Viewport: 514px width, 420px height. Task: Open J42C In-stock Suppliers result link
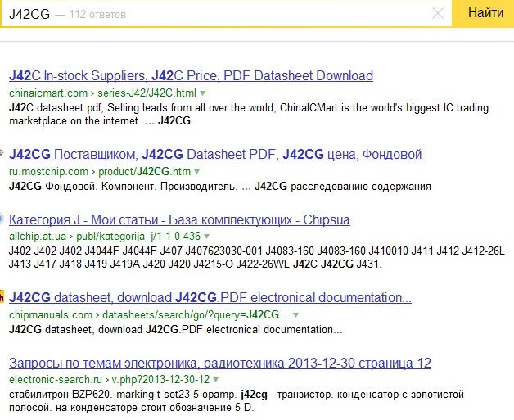191,76
